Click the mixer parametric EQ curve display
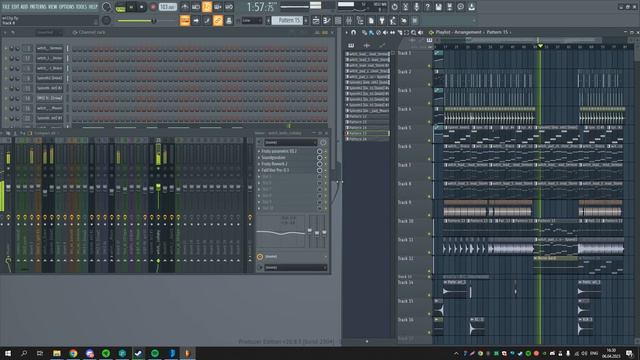 click(280, 231)
